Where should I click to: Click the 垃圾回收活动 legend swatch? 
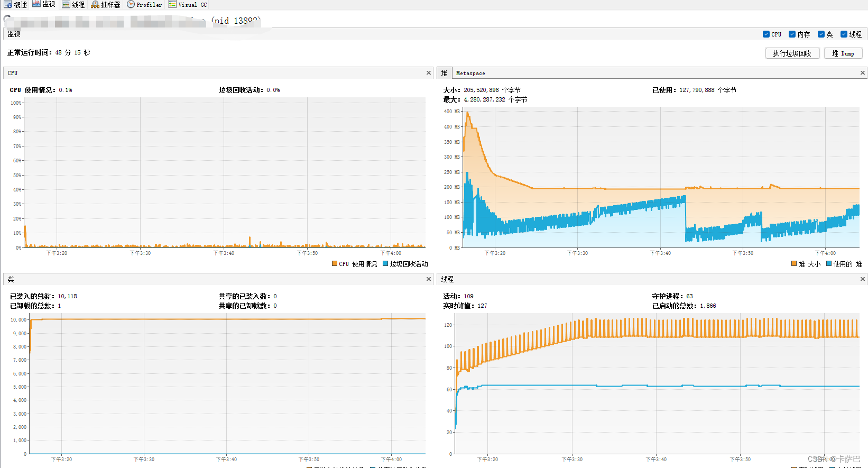(x=385, y=263)
